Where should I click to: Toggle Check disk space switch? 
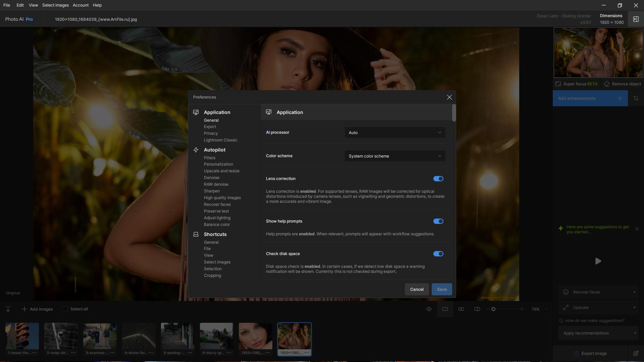438,254
